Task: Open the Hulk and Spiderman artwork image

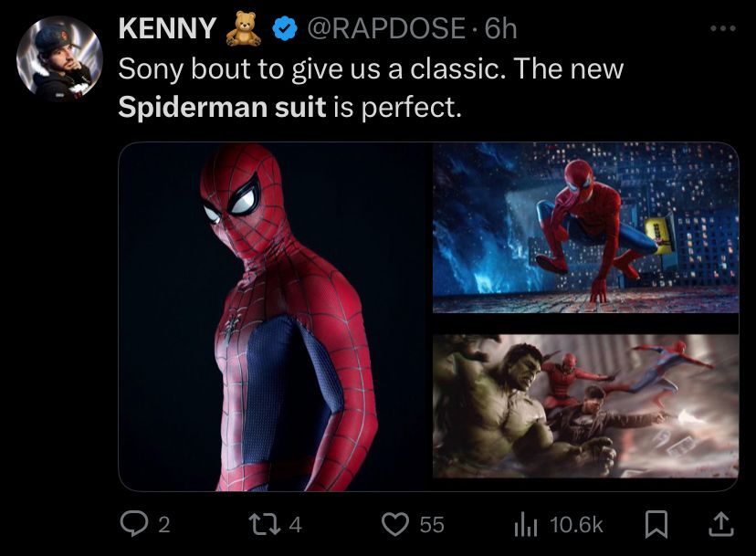Action: click(x=584, y=406)
